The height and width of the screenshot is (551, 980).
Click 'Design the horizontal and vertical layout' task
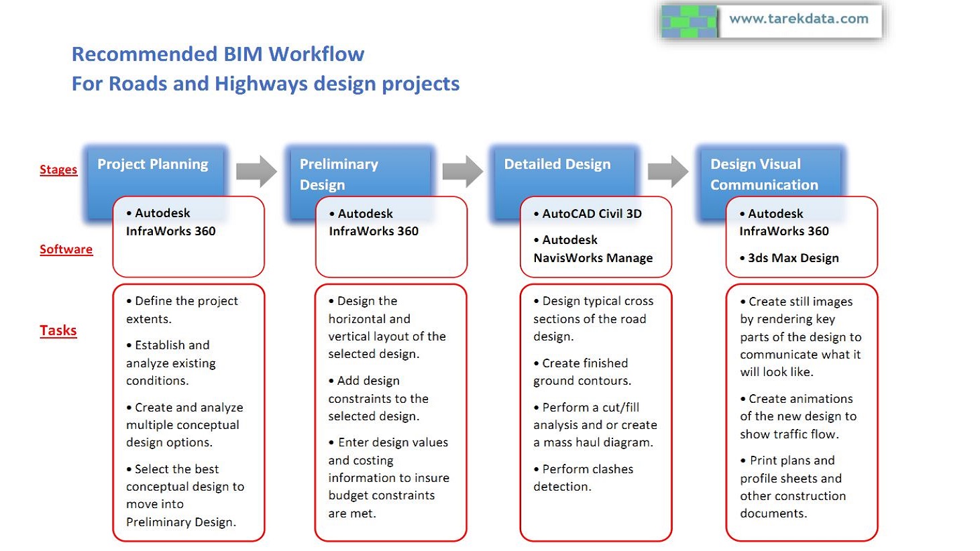pos(387,327)
